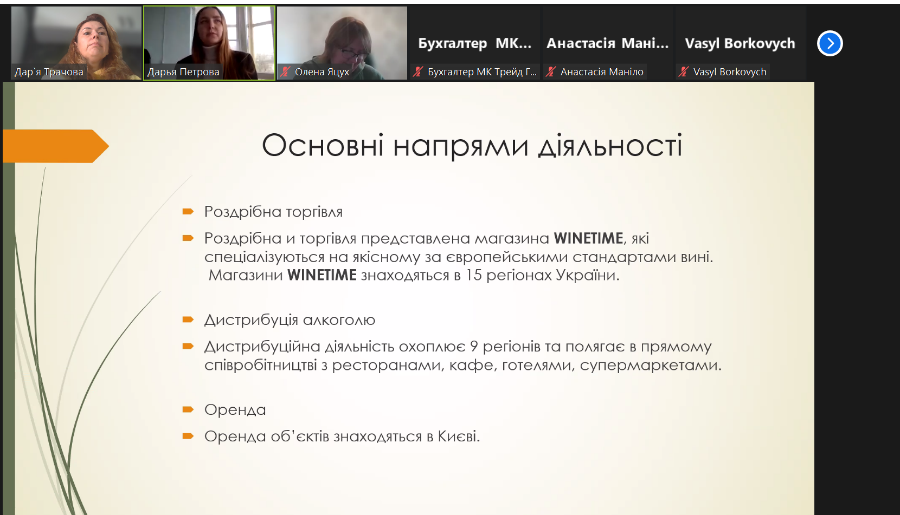Image resolution: width=900 pixels, height=515 pixels.
Task: Click muted mic icon beside Бухгалтер МК Трейд
Action: pos(418,72)
